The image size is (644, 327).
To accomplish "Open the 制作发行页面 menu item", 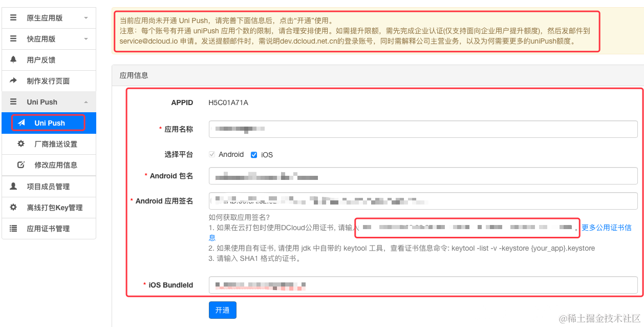I will click(49, 81).
